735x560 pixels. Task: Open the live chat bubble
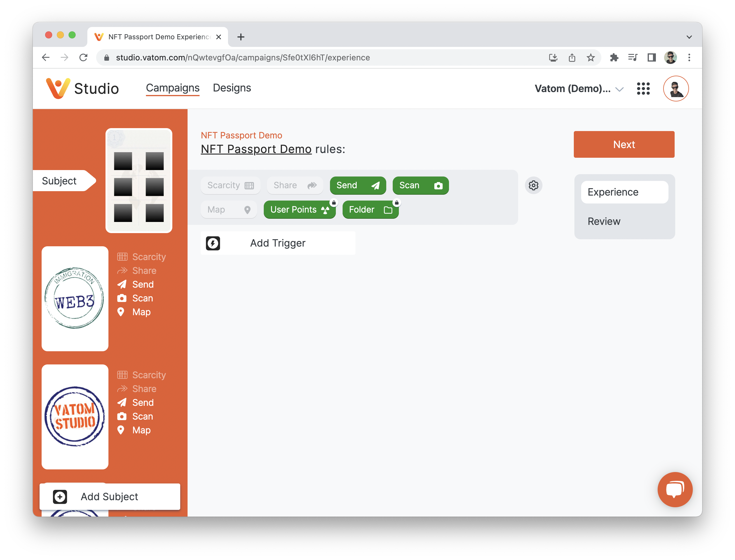coord(675,489)
